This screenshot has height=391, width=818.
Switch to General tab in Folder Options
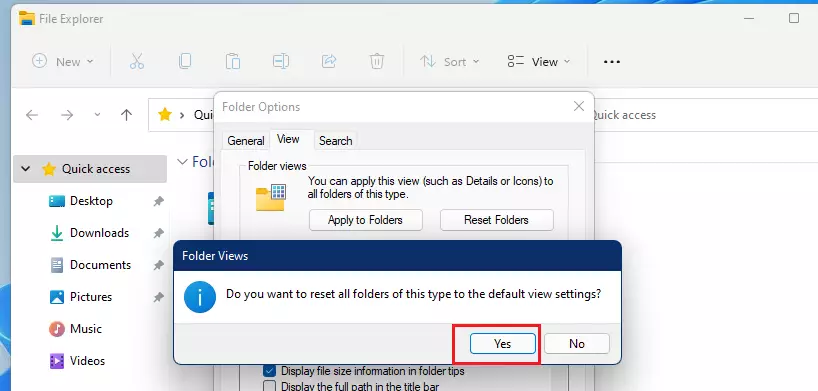point(246,141)
